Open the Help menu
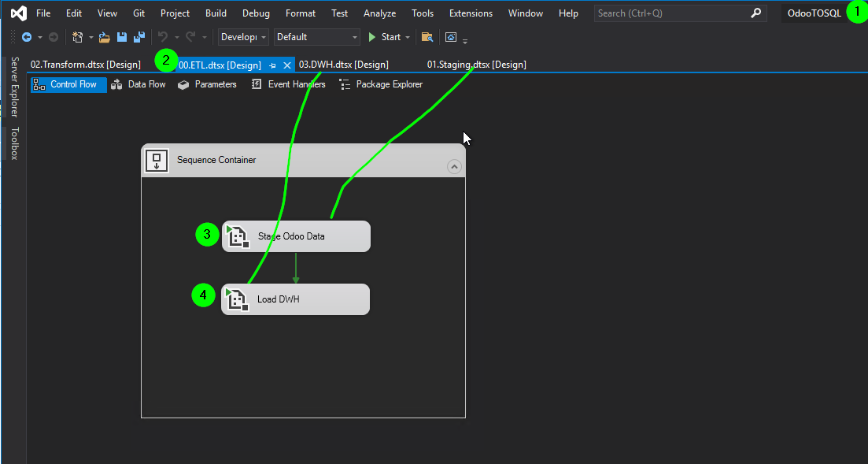Screen dimensions: 868x464 (x=568, y=13)
